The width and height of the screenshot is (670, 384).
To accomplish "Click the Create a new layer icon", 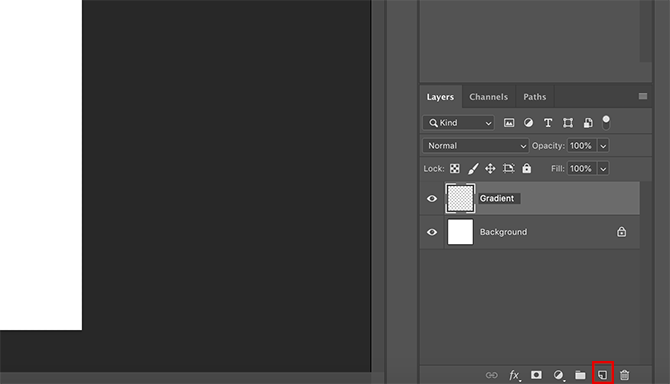I will (x=602, y=375).
